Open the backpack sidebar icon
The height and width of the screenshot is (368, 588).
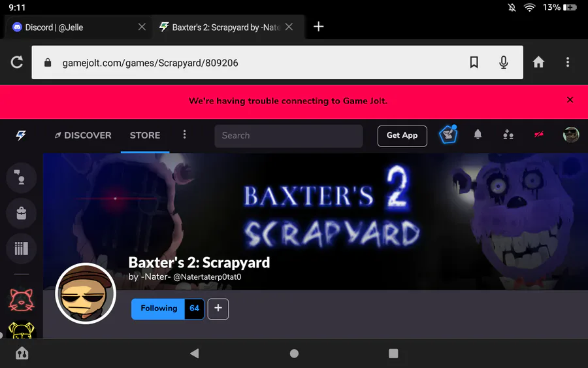click(22, 213)
